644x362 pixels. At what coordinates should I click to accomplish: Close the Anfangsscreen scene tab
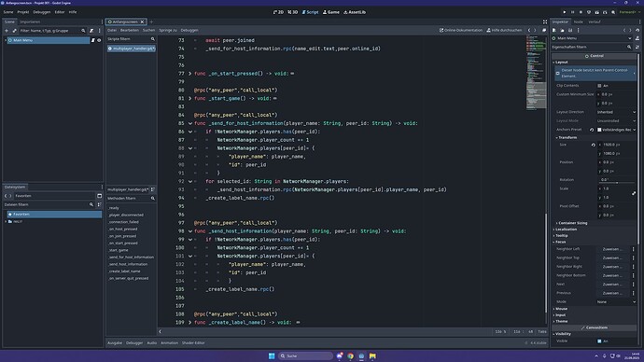pyautogui.click(x=142, y=21)
